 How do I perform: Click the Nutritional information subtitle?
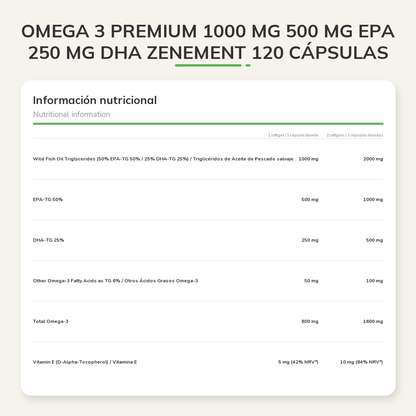pos(71,114)
